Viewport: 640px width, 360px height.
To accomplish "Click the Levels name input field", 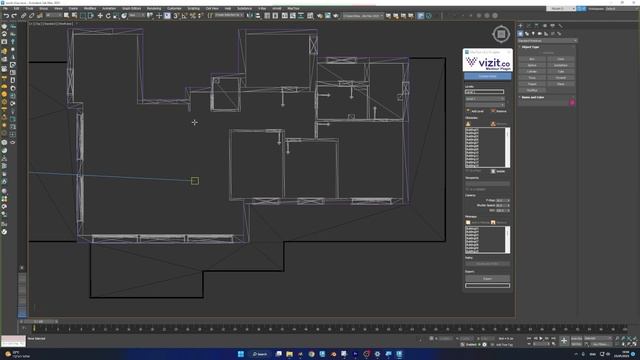I will click(x=484, y=92).
